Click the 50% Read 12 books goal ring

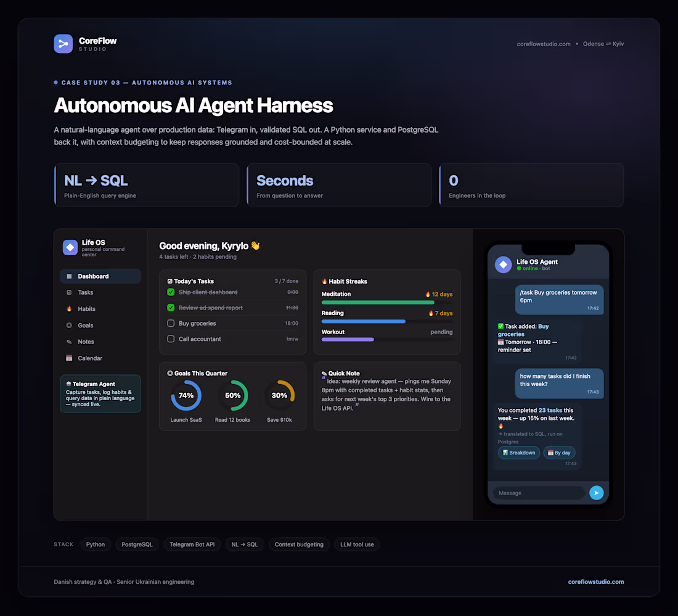click(232, 395)
